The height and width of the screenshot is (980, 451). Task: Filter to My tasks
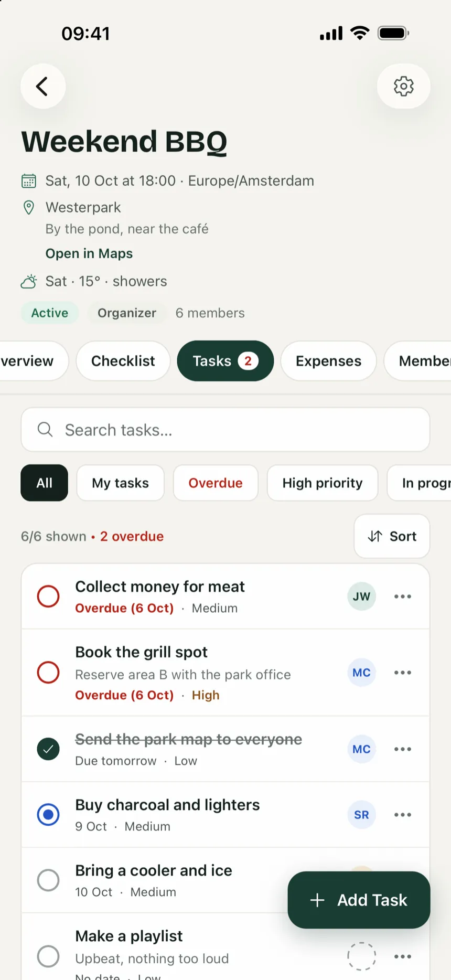pyautogui.click(x=120, y=483)
